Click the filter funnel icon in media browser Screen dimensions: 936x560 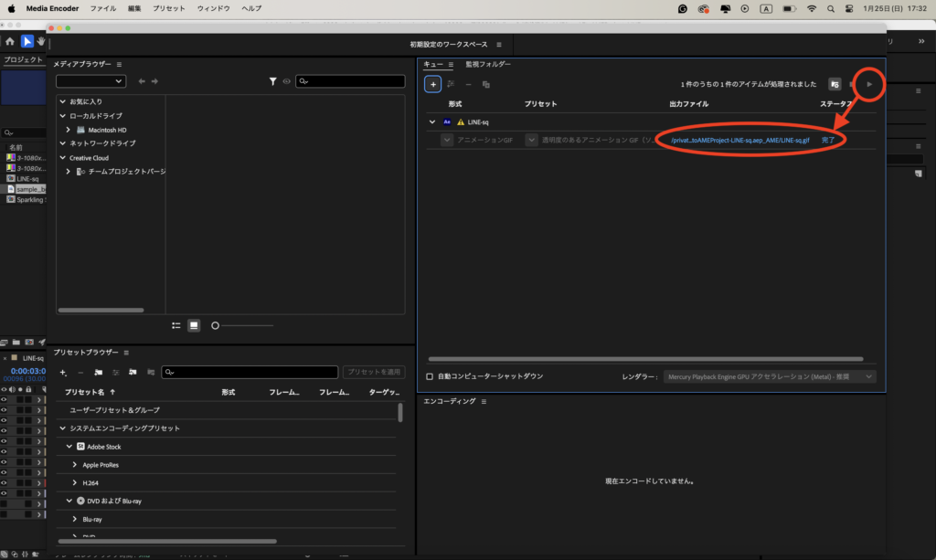click(272, 81)
